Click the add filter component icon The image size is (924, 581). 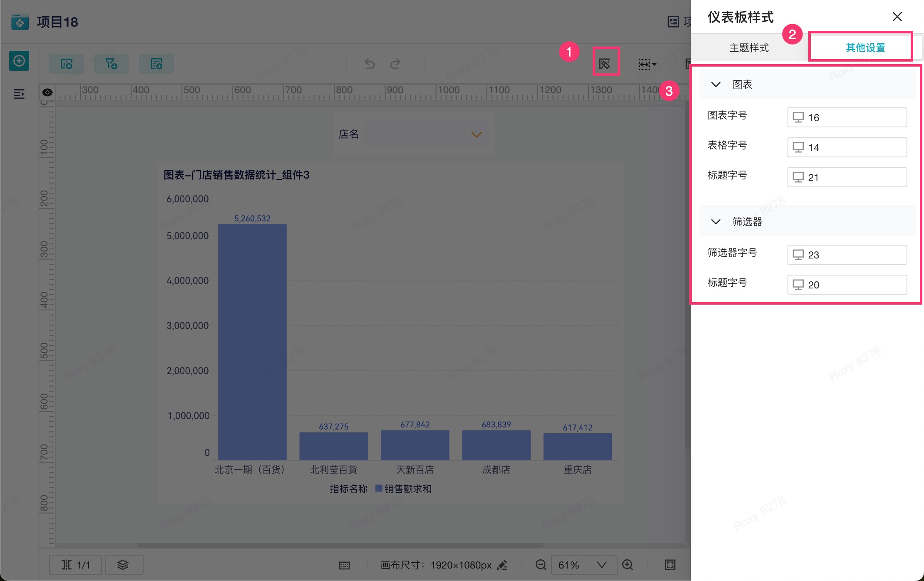(111, 64)
